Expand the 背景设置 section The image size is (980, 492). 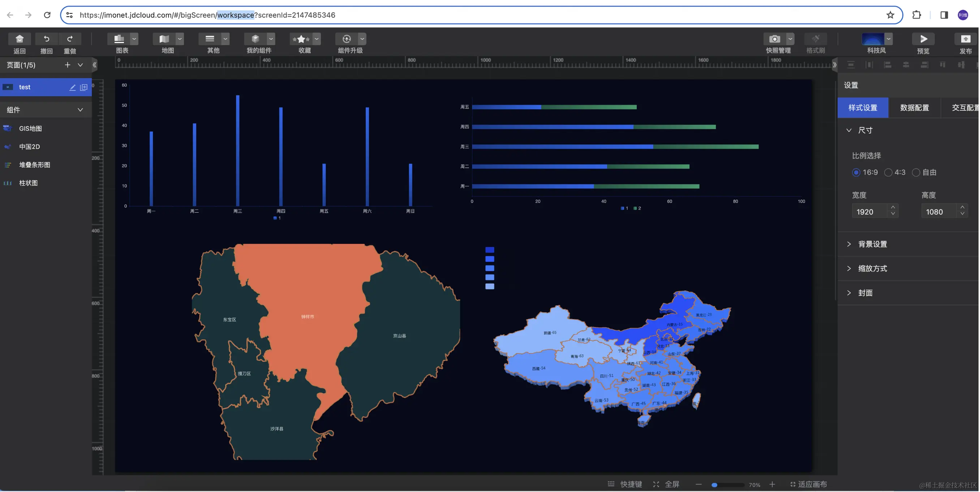(x=872, y=244)
